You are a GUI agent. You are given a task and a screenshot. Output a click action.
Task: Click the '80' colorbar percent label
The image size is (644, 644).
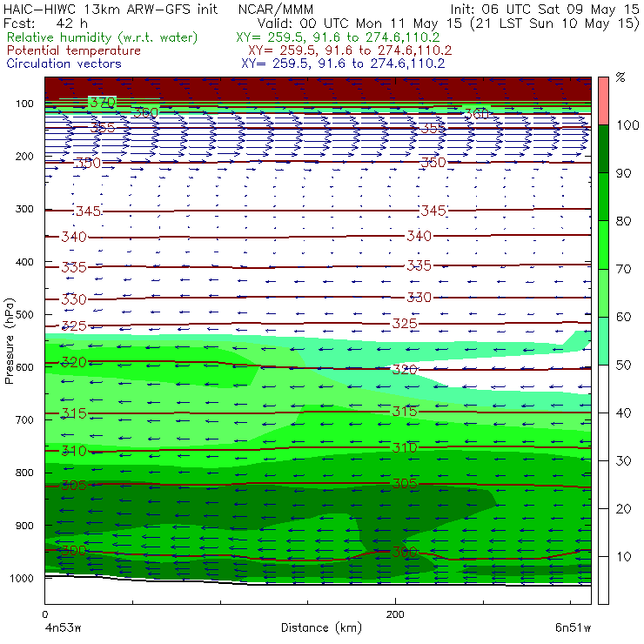pos(623,221)
